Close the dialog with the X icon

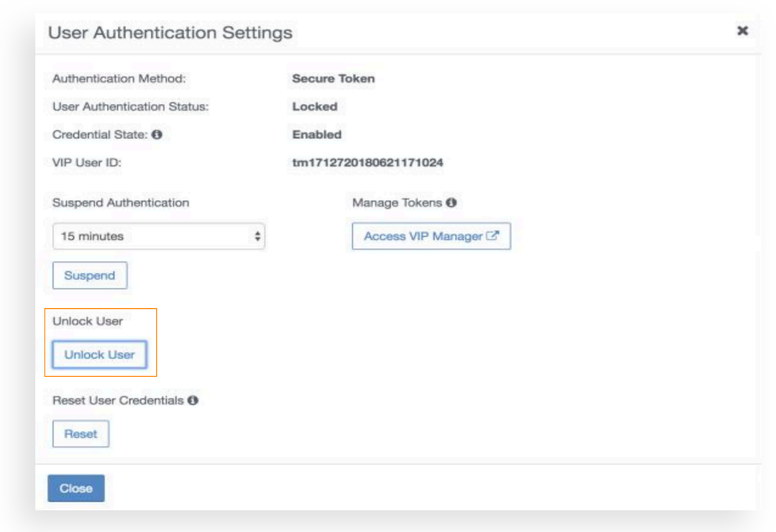742,31
